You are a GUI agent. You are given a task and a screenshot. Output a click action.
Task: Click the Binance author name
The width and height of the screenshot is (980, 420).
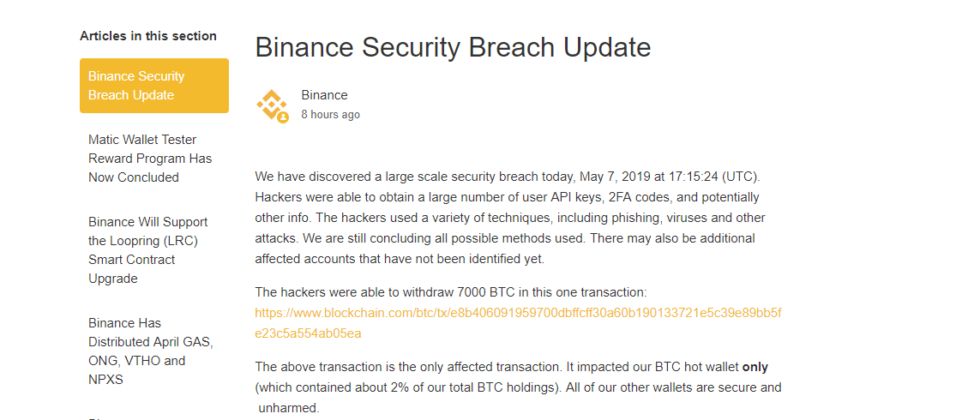324,95
